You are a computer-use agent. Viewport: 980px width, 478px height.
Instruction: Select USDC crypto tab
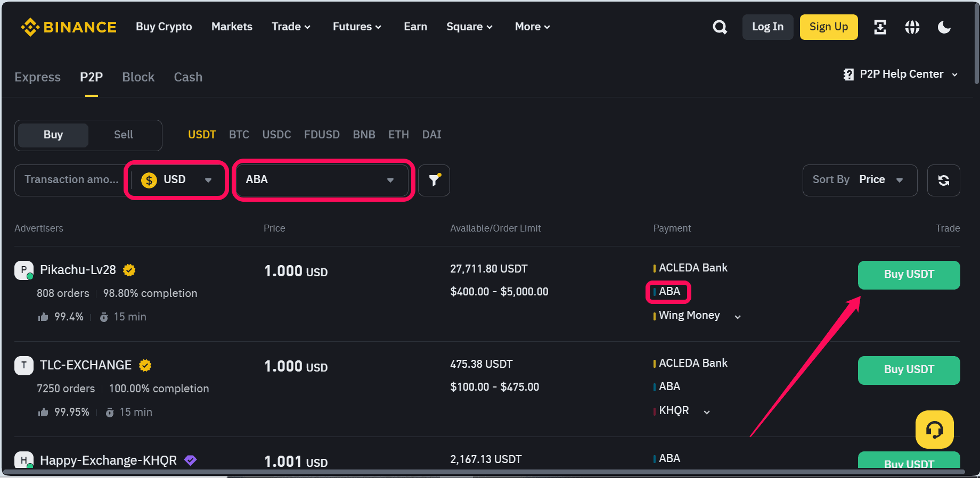(276, 135)
